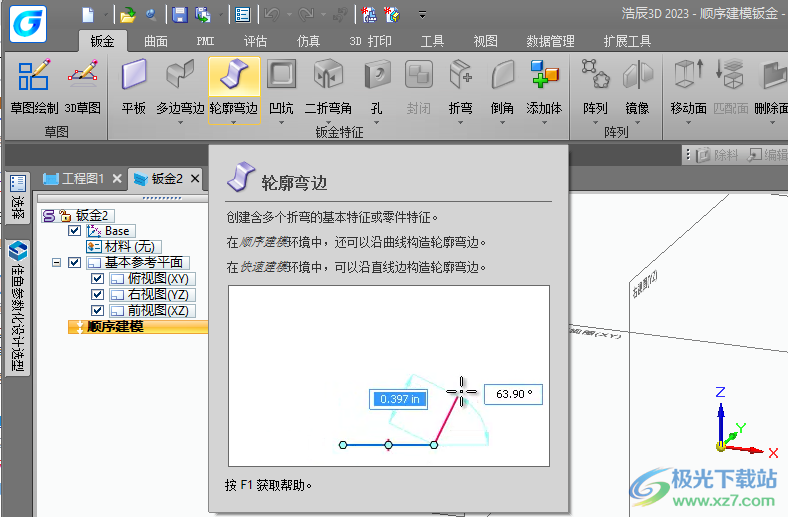
Task: Select the 折弯 bend tool
Action: tap(460, 86)
